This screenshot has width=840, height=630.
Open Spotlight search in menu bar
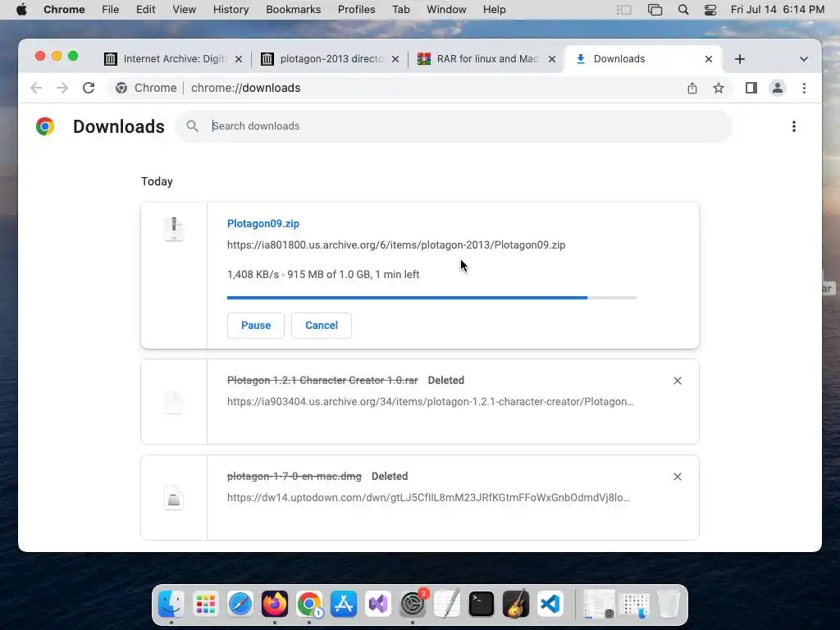pyautogui.click(x=683, y=10)
